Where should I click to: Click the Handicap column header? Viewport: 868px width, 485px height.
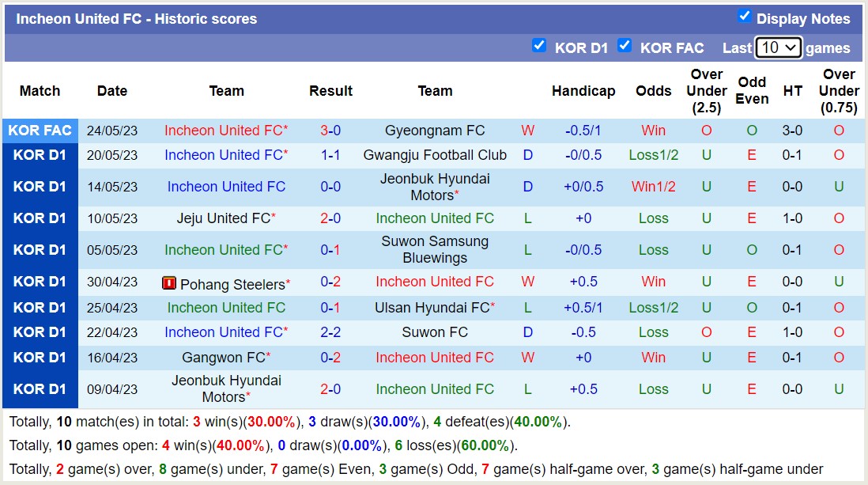tap(583, 91)
